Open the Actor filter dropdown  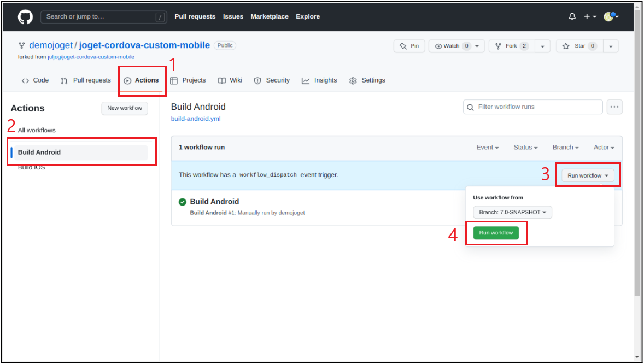click(x=604, y=148)
